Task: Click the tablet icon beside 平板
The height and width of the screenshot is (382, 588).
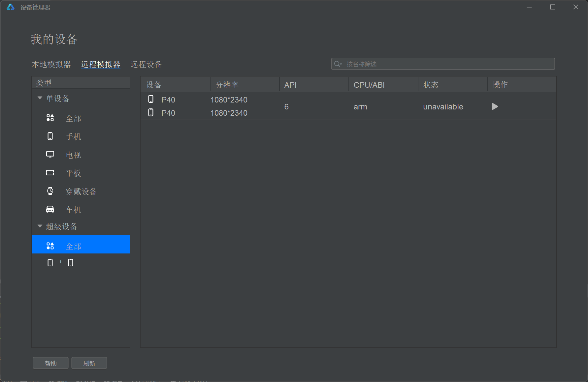Action: click(x=50, y=173)
